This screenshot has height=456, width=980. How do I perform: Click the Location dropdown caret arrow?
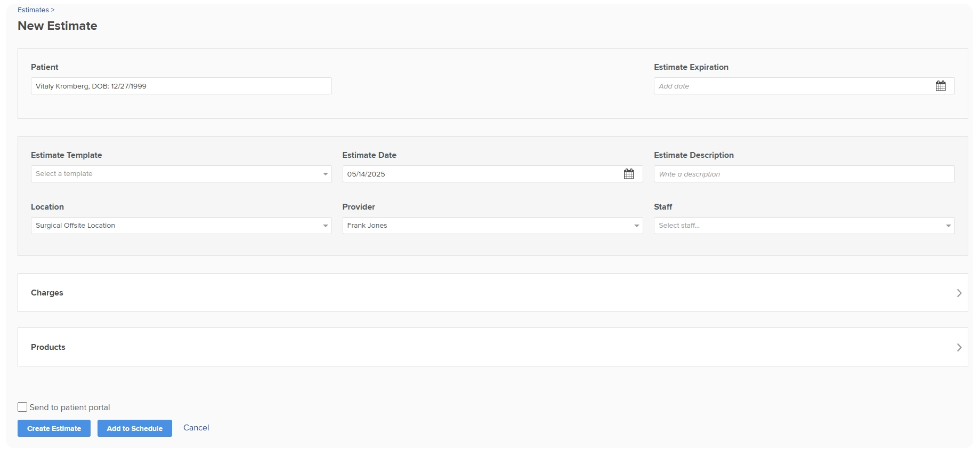point(325,226)
